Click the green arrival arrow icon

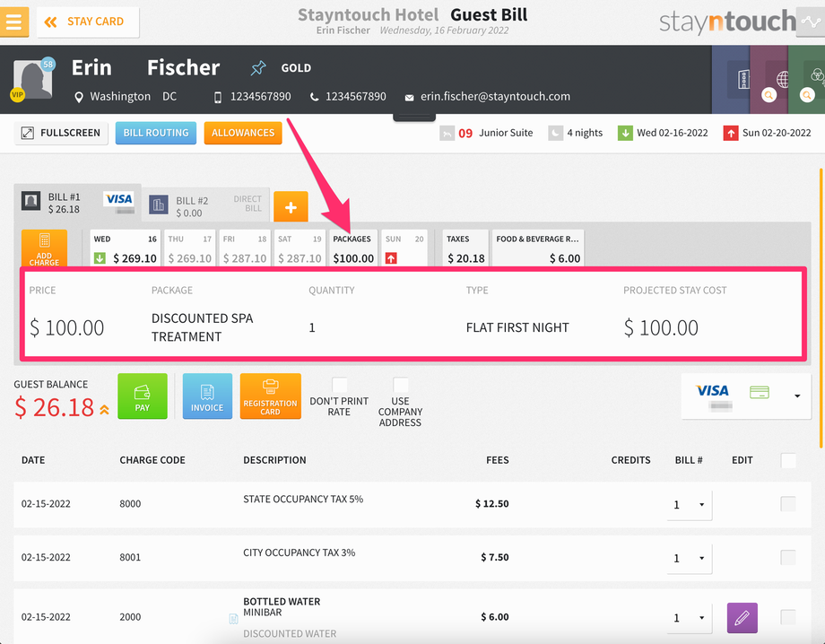coord(625,133)
